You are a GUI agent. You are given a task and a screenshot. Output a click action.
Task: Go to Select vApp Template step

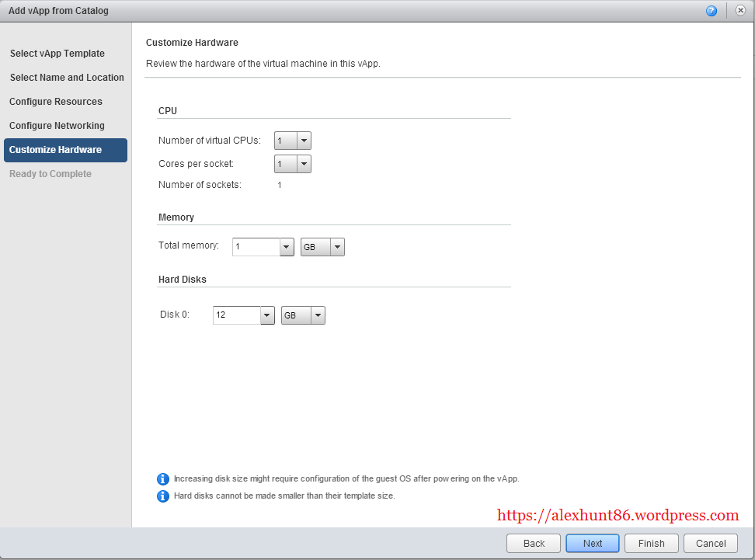click(57, 54)
